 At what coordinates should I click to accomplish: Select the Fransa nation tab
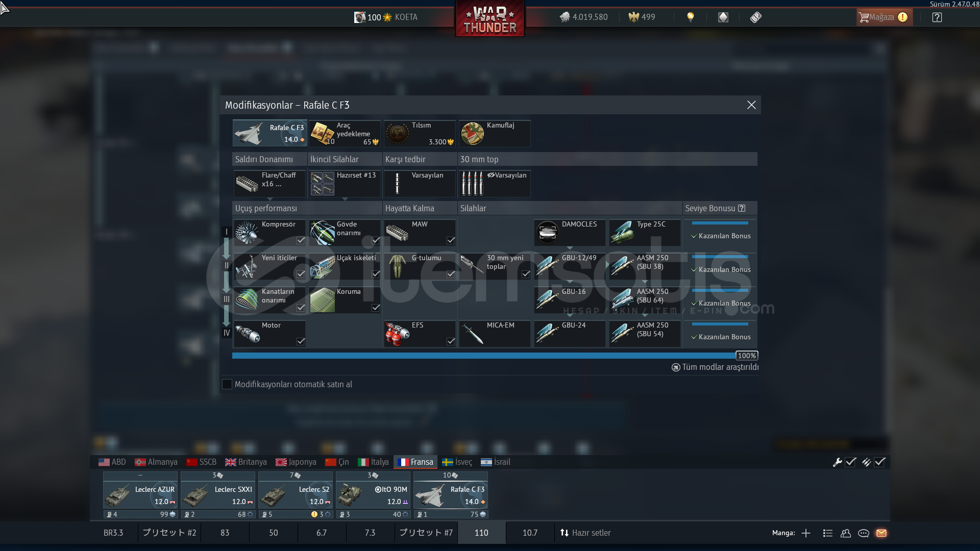(415, 462)
